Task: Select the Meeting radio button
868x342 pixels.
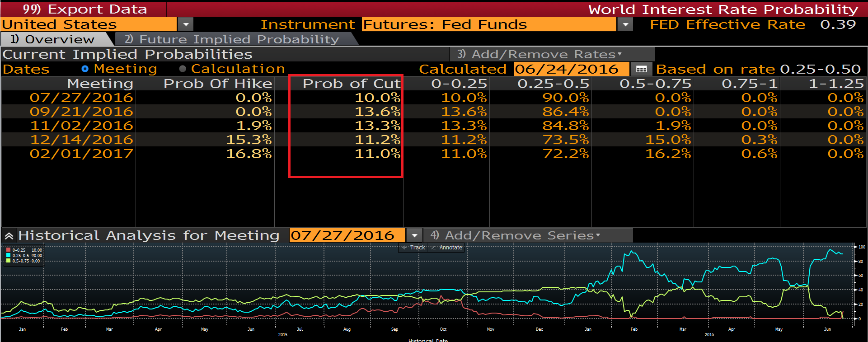Action: 85,69
